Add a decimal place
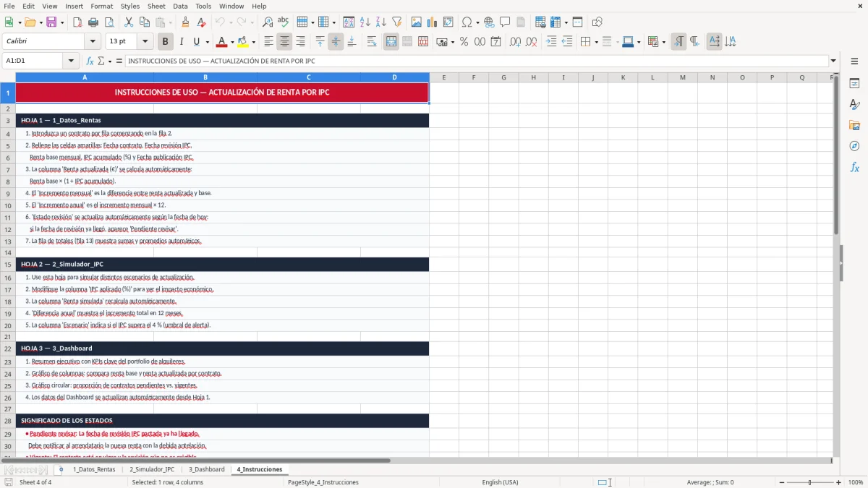 click(515, 42)
